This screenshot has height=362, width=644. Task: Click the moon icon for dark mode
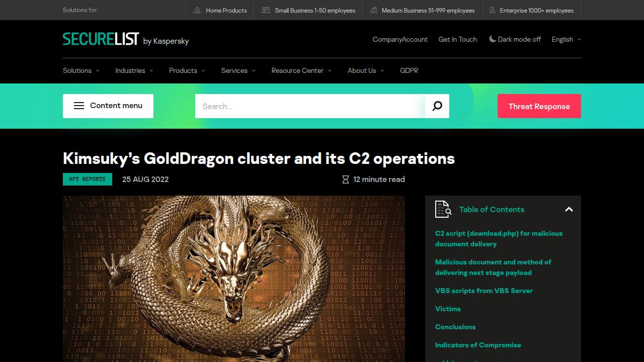pyautogui.click(x=493, y=39)
